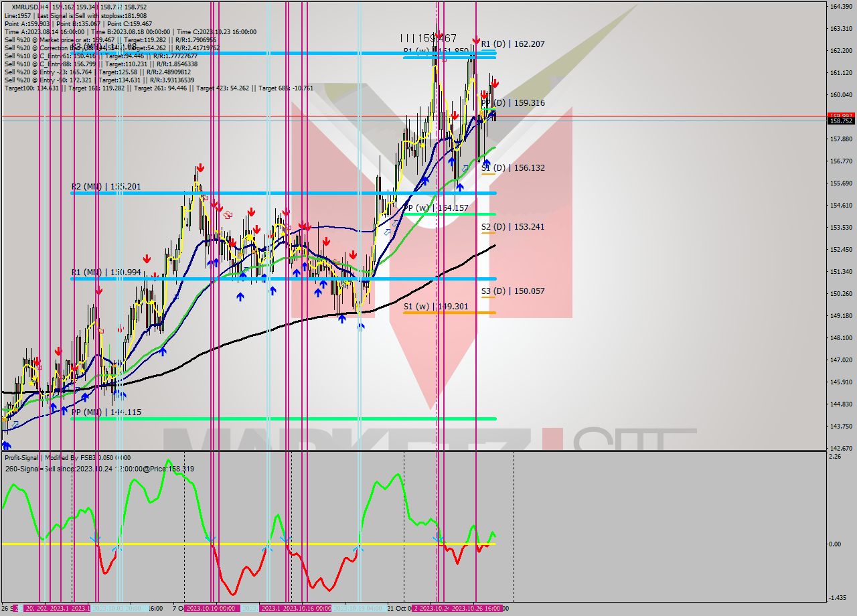Image resolution: width=857 pixels, height=616 pixels.
Task: Click the 'S3 (D) | 150.057' support label
Action: [x=512, y=291]
